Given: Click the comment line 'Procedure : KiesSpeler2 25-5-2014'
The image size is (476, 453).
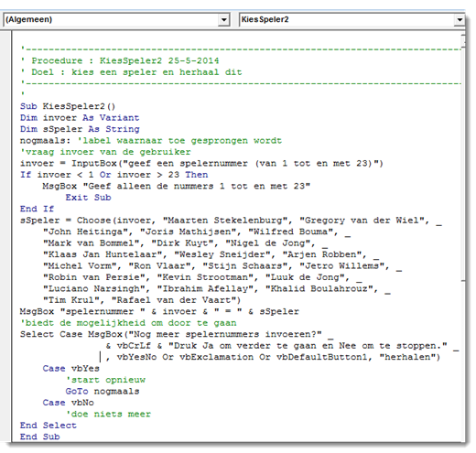Looking at the screenshot, I should pos(120,60).
